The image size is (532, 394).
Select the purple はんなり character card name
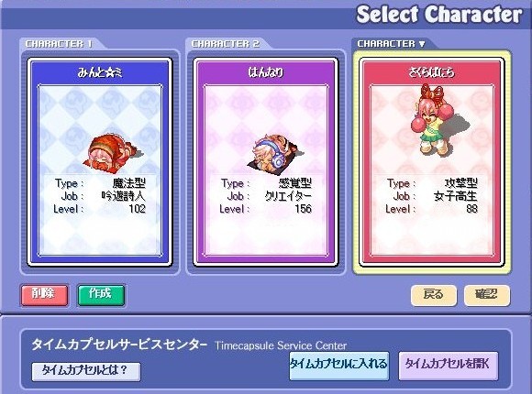[x=266, y=72]
